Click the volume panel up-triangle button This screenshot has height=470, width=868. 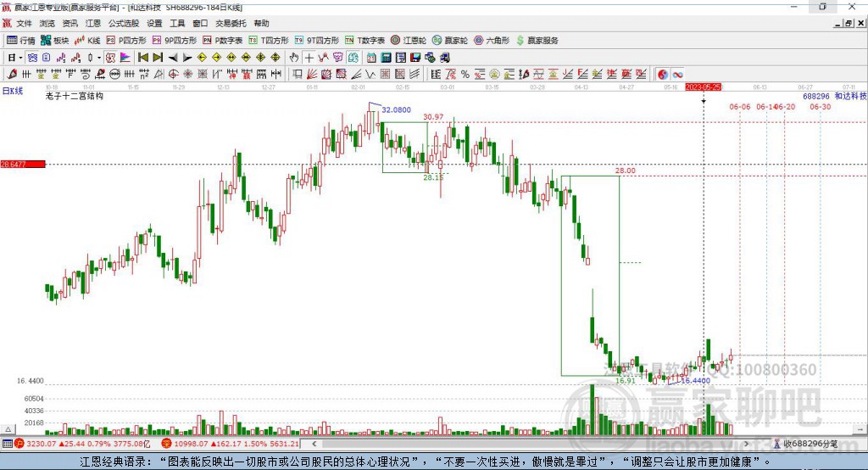click(8, 429)
